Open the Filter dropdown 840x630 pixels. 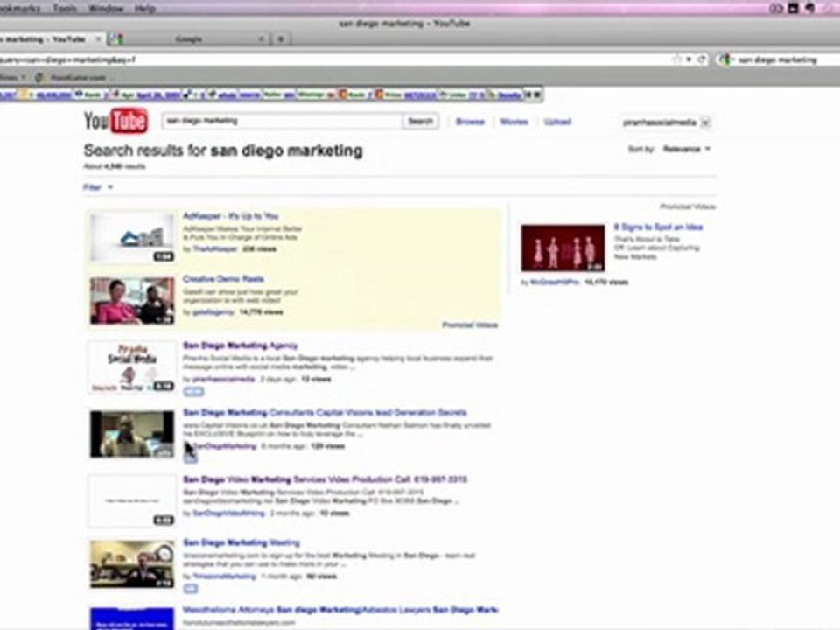[97, 187]
